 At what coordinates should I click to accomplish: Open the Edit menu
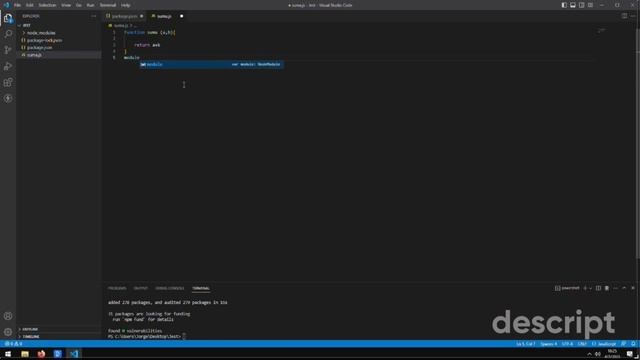pyautogui.click(x=29, y=5)
